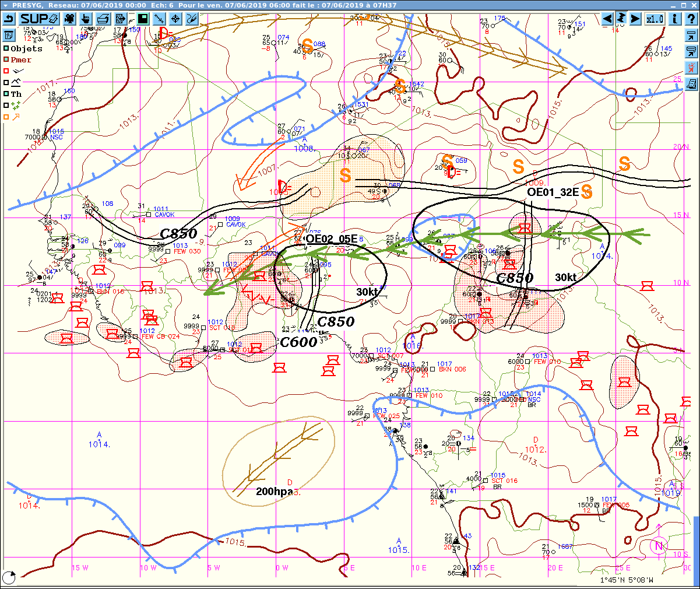The image size is (700, 589).
Task: Click the C600 trough label
Action: point(299,342)
